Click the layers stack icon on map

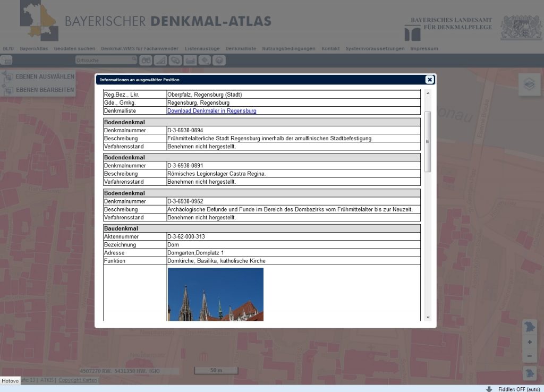(x=529, y=84)
